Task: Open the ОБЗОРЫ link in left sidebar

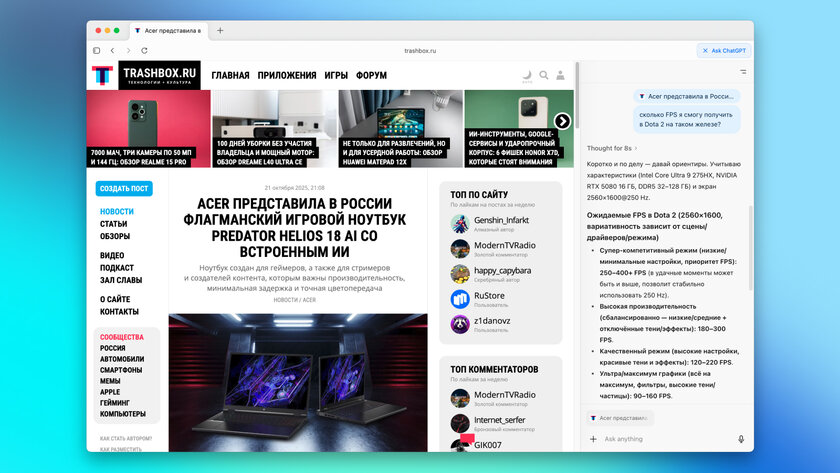Action: tap(114, 237)
